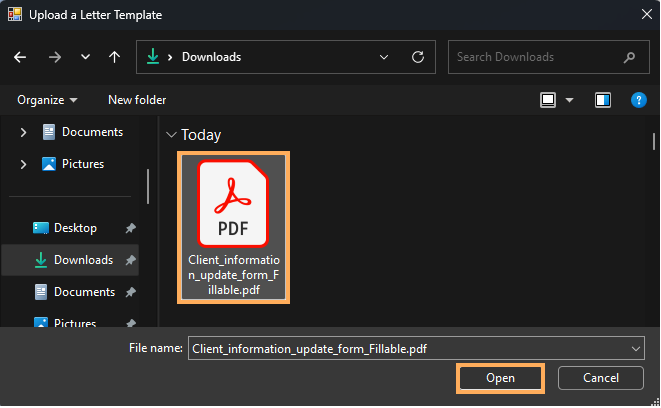This screenshot has height=408, width=661.
Task: Click the change view layout icon
Action: point(548,100)
